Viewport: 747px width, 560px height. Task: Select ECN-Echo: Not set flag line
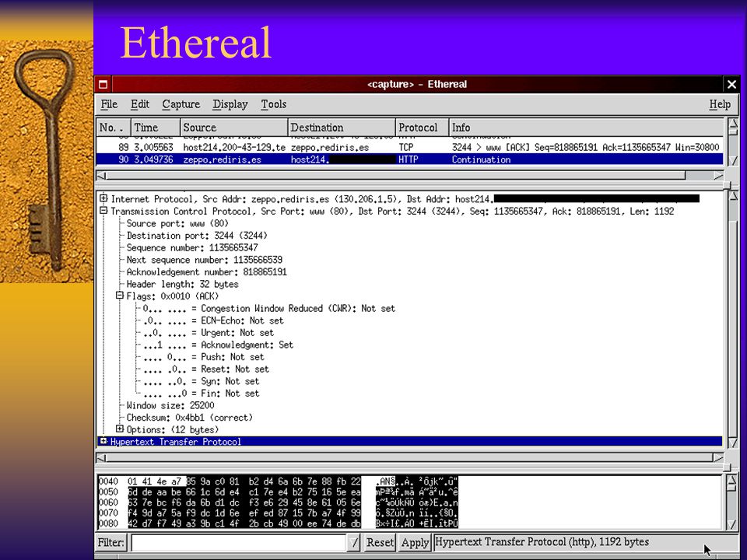tap(213, 320)
